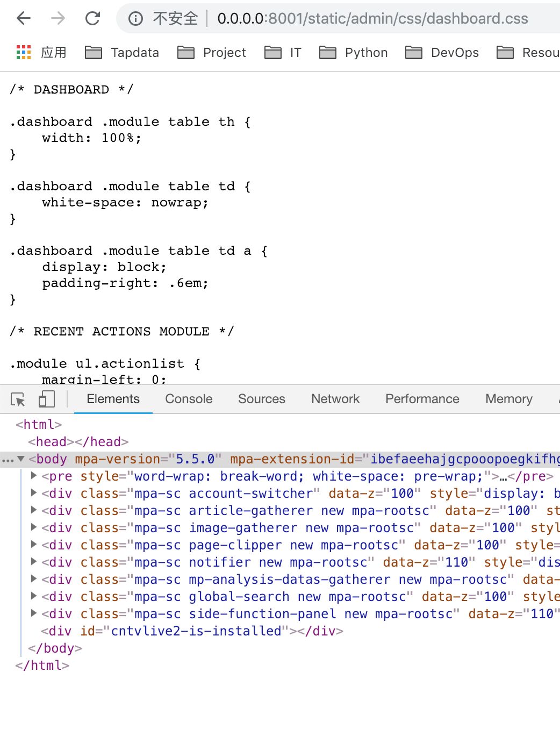Open the Project bookmark folder
Image resolution: width=560 pixels, height=729 pixels.
pos(212,53)
